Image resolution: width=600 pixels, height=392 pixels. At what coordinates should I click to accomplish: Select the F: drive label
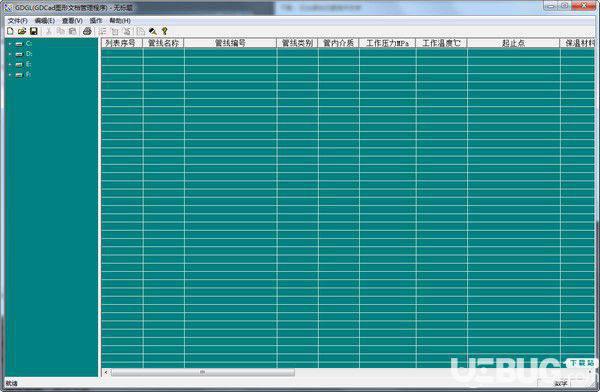[29, 75]
